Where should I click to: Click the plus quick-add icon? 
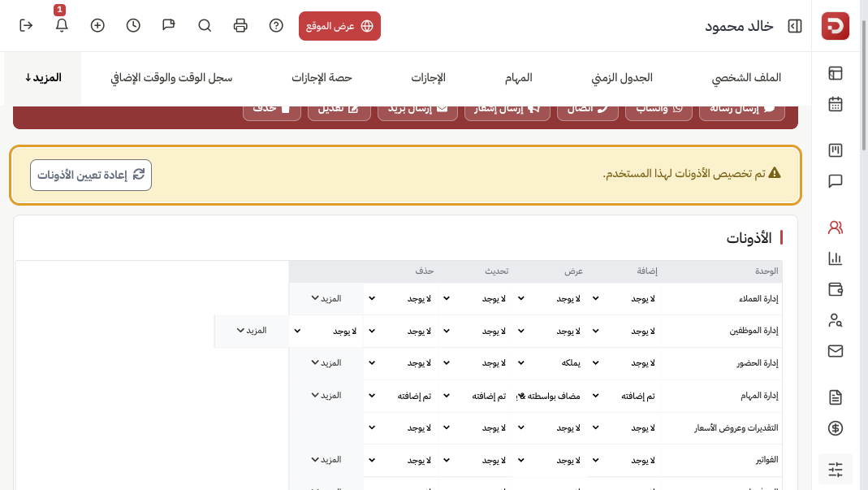point(97,25)
